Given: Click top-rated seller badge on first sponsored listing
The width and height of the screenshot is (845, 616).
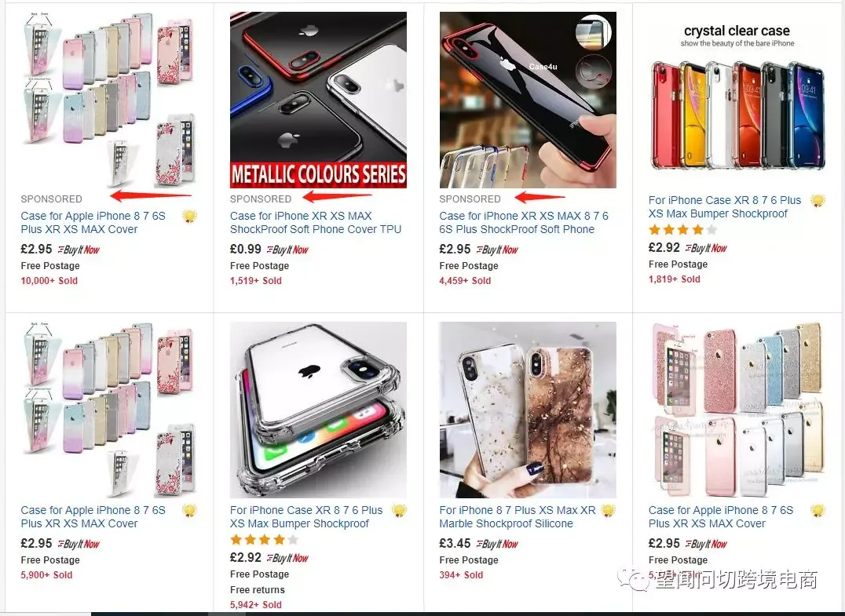Looking at the screenshot, I should point(189,216).
